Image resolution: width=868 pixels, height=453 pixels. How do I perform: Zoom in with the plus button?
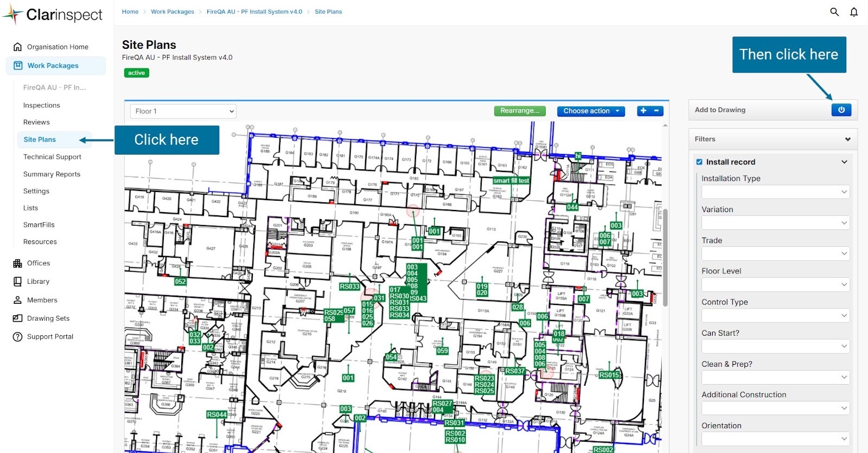643,111
